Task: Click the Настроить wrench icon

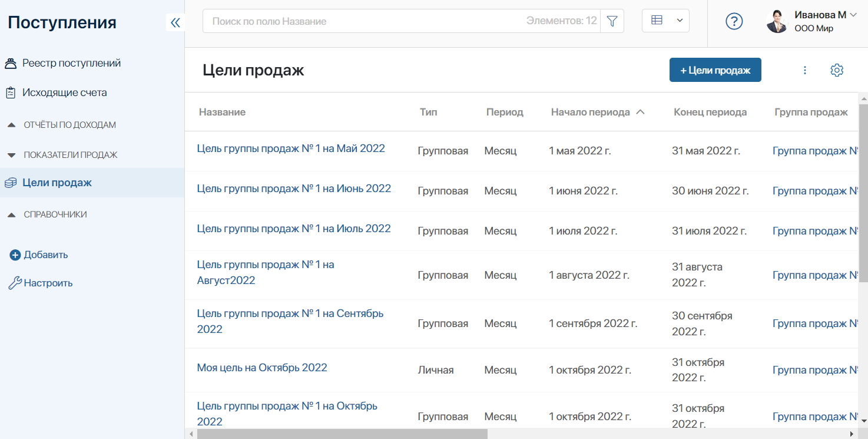Action: 15,283
